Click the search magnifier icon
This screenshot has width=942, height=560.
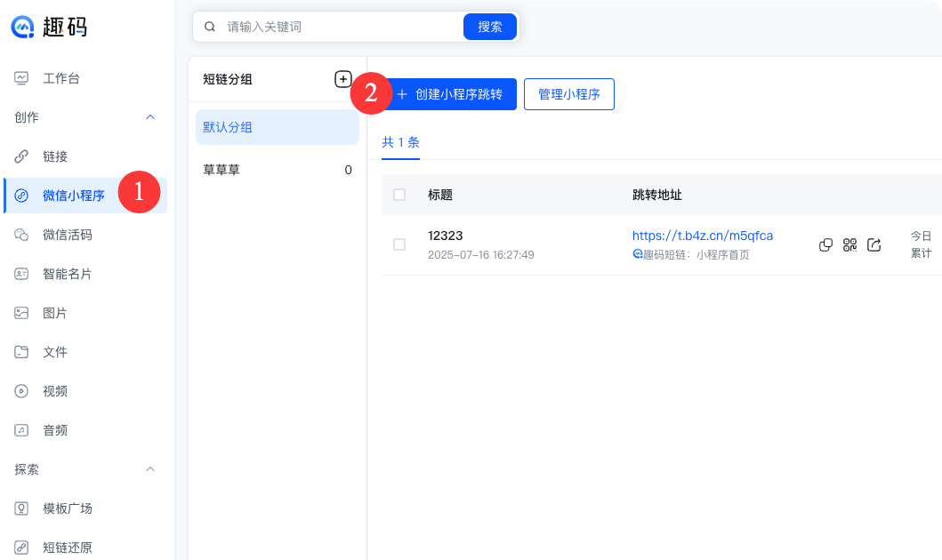(210, 27)
